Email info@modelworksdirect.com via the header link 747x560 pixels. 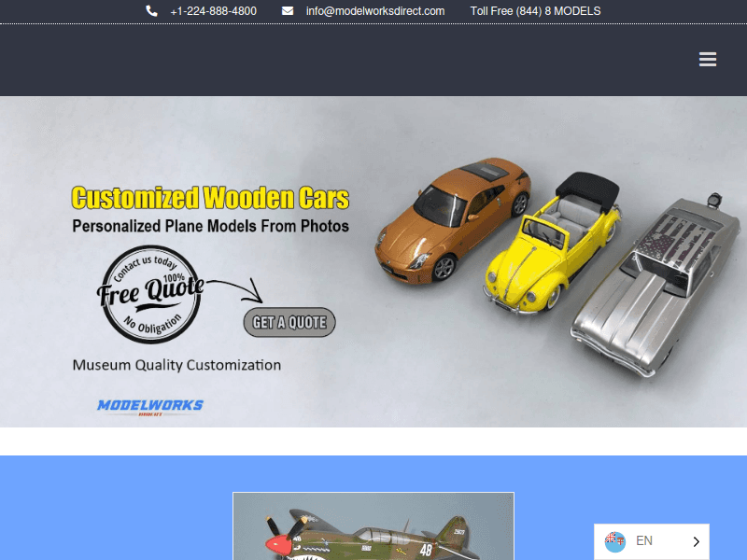(x=374, y=10)
